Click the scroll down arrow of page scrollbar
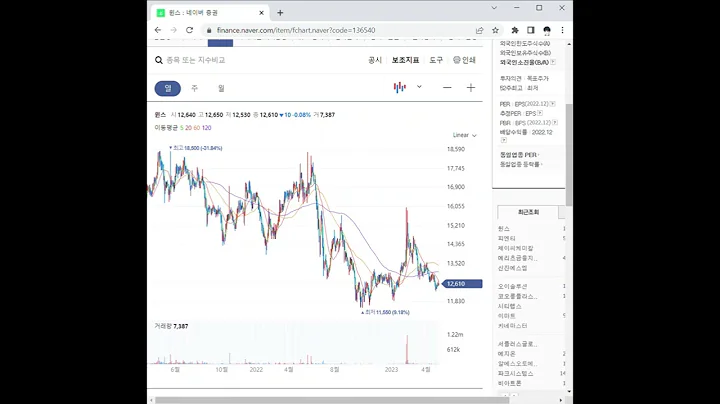This screenshot has height=404, width=720. pos(569,392)
